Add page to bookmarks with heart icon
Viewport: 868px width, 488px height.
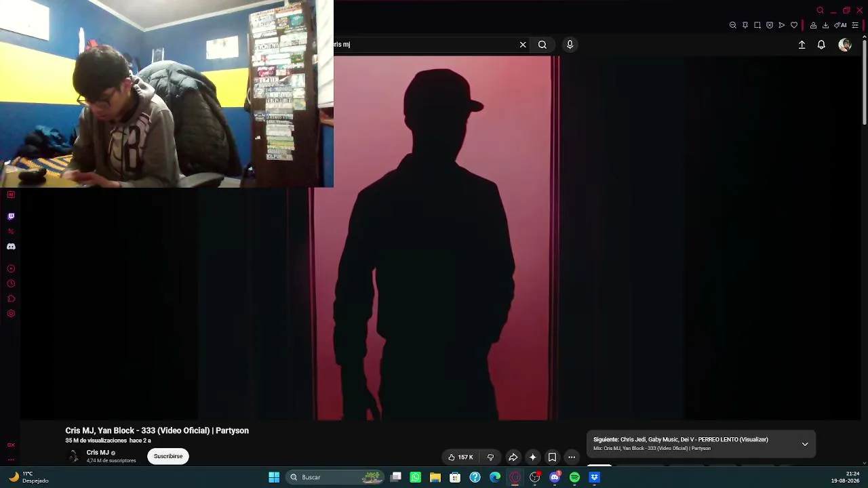793,25
